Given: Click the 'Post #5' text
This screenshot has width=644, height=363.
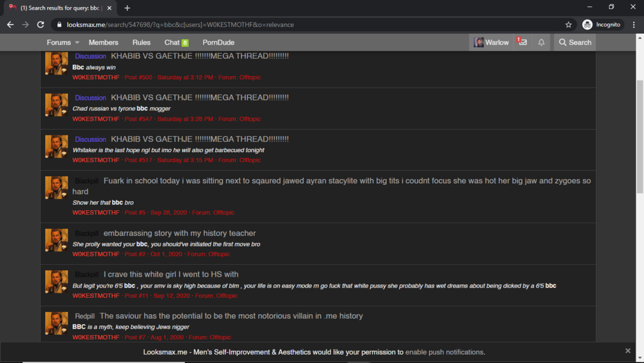Looking at the screenshot, I should pyautogui.click(x=135, y=213).
